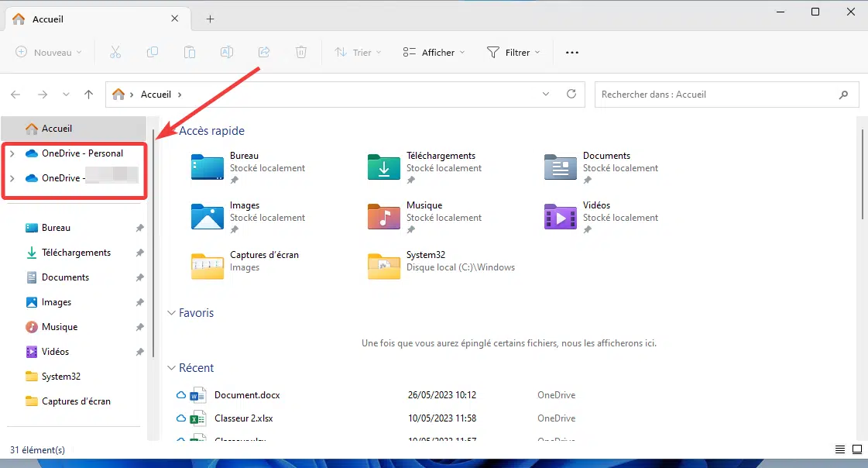Screen dimensions: 868x468
Task: Click the chevron after Accueil in breadcrumb
Action: (180, 95)
